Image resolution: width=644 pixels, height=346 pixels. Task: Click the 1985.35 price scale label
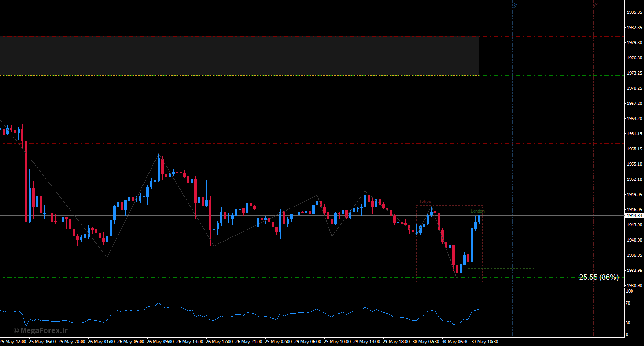click(634, 12)
